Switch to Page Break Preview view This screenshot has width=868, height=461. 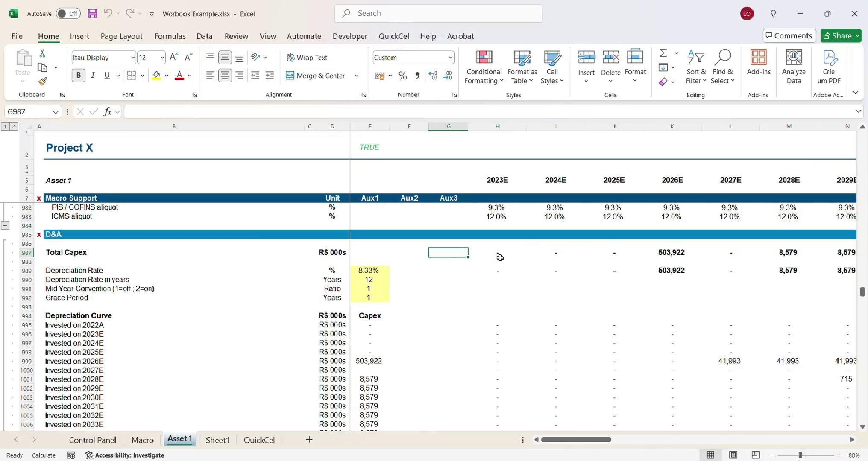pos(756,455)
